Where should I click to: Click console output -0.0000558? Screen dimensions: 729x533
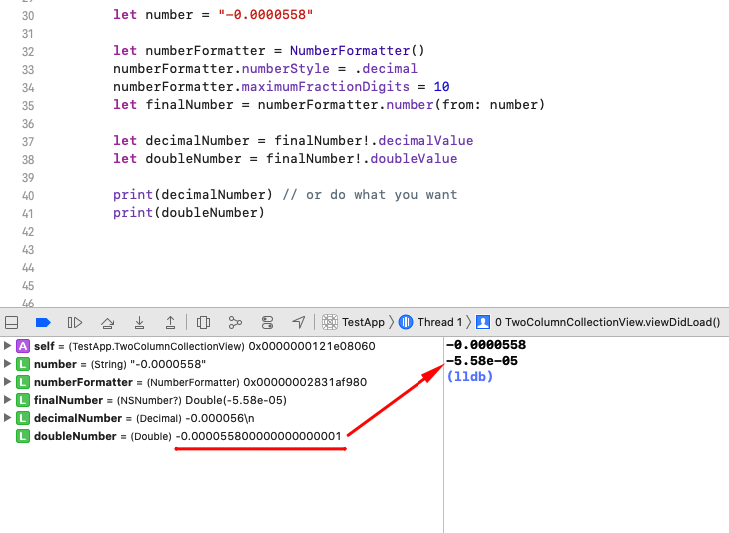tap(486, 345)
